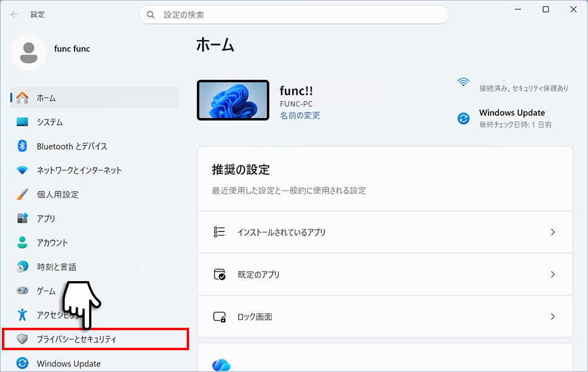Minimize the settings window
Image resolution: width=588 pixels, height=372 pixels.
(518, 9)
